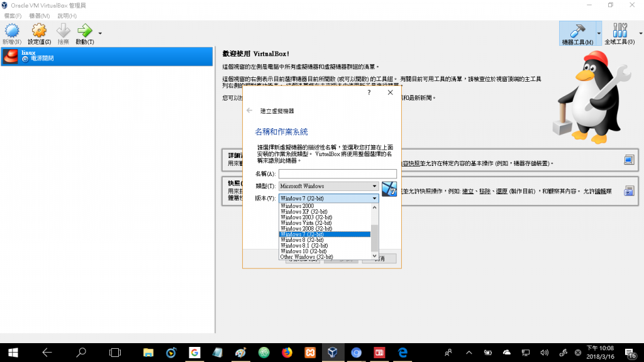Choose Windows 8.1 (32-bit) from list
Image resolution: width=644 pixels, height=362 pixels.
[325, 246]
